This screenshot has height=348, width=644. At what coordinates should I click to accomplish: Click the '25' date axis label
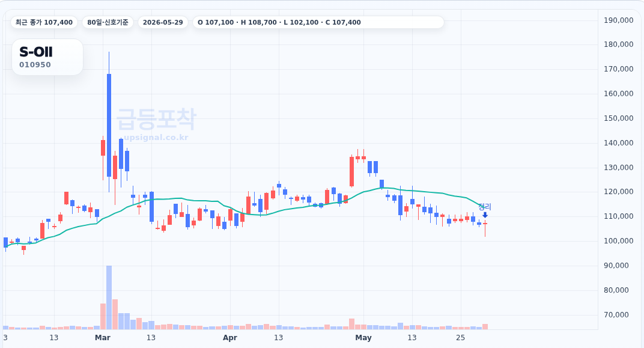pos(460,338)
